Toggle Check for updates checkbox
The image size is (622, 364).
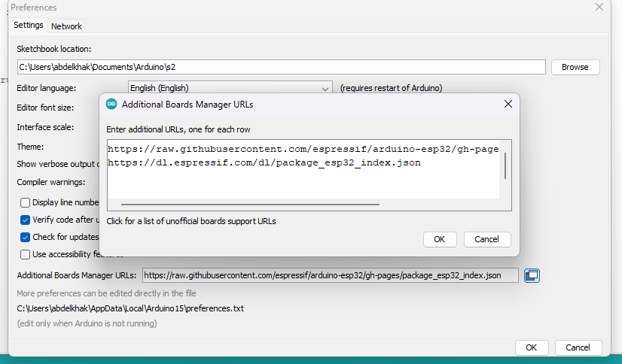[x=25, y=237]
